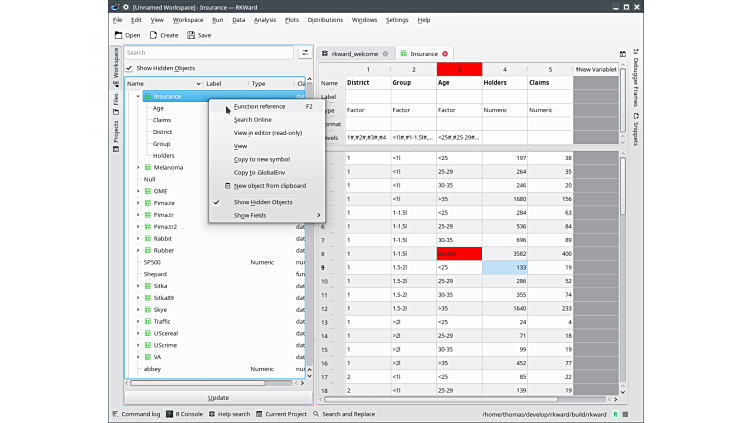Select Function reference from context menu

tap(259, 106)
